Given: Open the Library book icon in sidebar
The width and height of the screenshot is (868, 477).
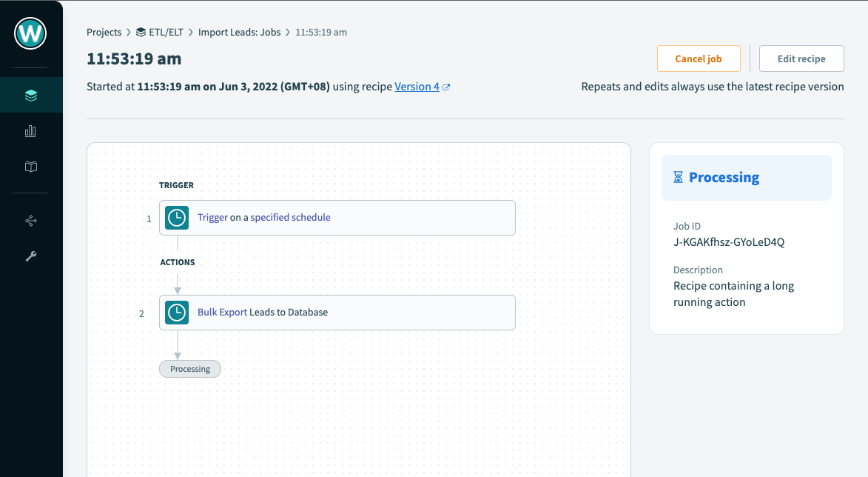Looking at the screenshot, I should [30, 167].
